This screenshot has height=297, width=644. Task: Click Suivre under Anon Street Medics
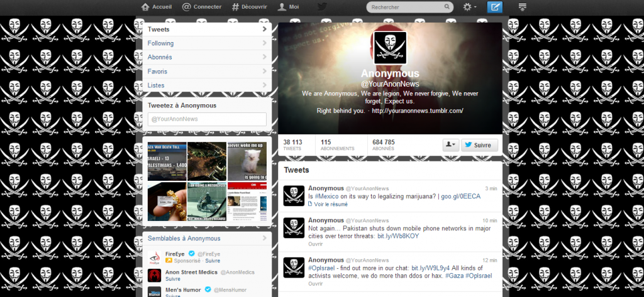point(173,279)
